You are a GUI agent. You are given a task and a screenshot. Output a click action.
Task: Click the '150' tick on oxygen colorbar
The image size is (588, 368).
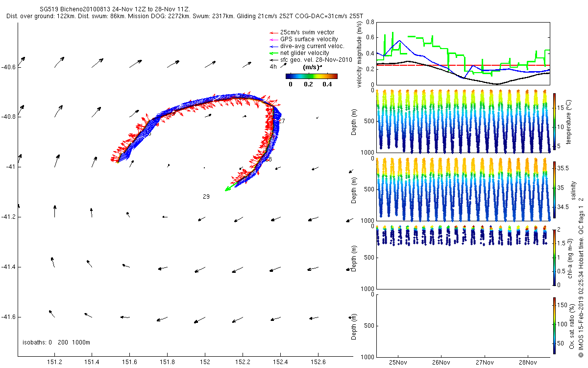562,304
